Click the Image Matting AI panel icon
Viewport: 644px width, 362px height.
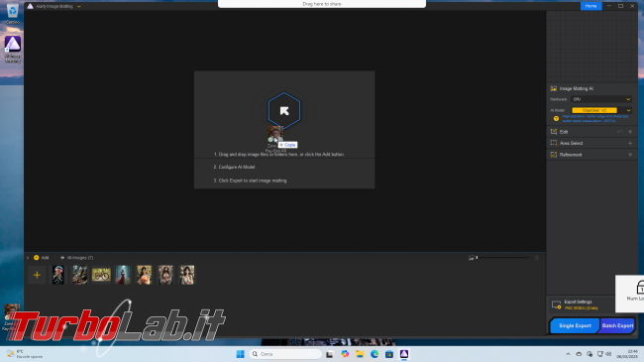[x=554, y=88]
